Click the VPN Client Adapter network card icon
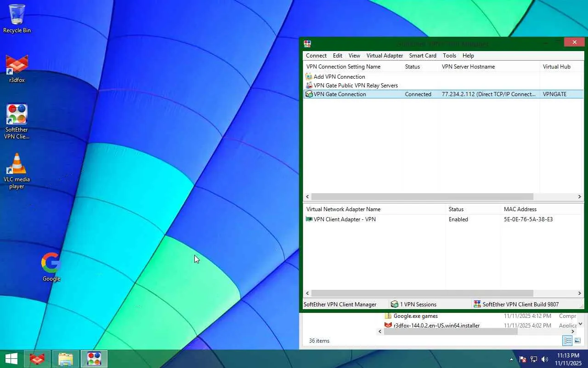The height and width of the screenshot is (368, 588). click(x=309, y=219)
